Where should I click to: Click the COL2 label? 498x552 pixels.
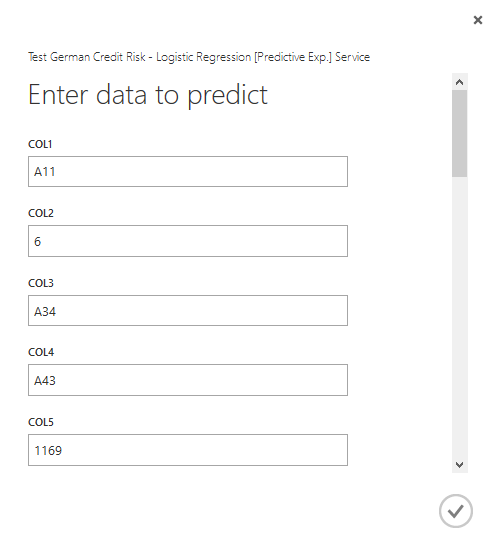(x=41, y=213)
